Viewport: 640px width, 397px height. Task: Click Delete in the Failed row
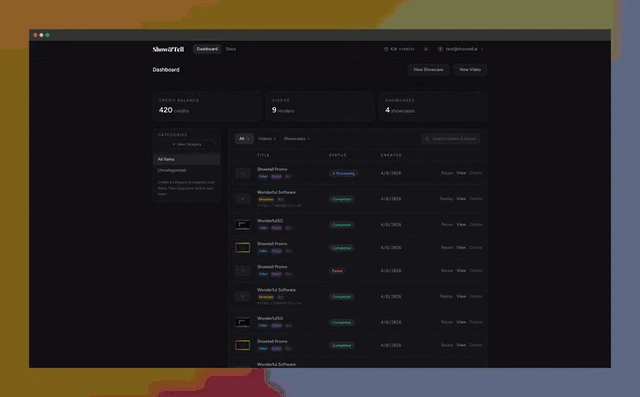click(x=476, y=271)
